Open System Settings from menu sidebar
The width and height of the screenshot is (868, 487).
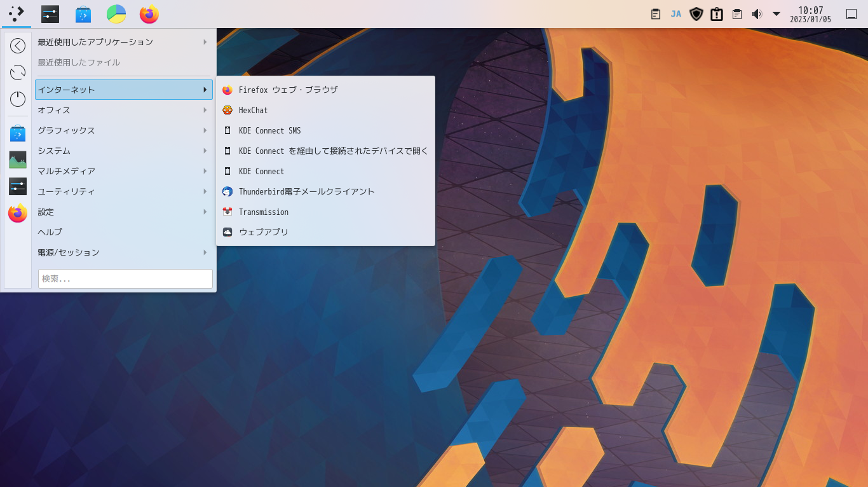click(x=18, y=186)
